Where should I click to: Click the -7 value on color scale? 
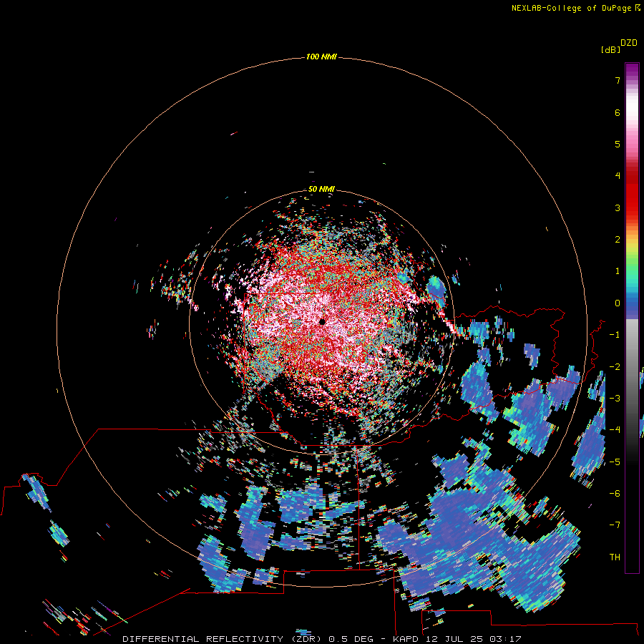[x=615, y=525]
